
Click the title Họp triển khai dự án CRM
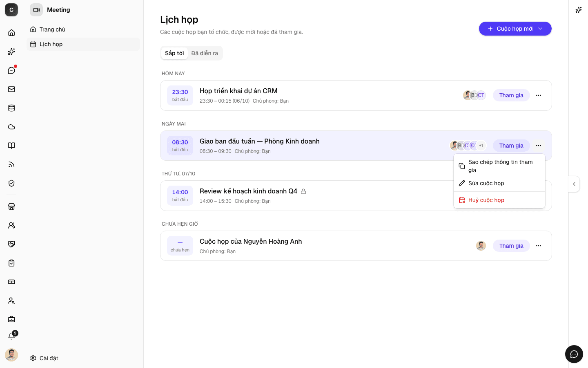[238, 91]
